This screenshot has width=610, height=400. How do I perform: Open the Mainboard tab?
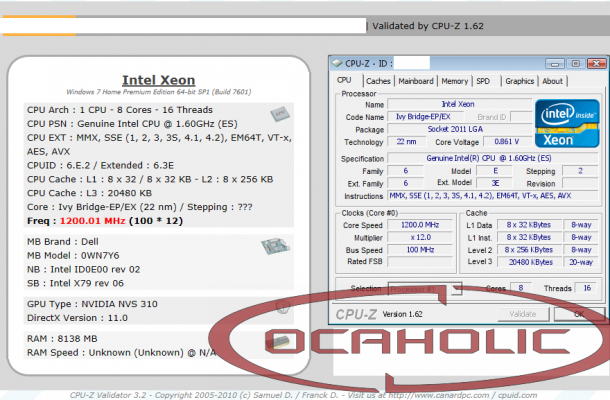point(416,81)
